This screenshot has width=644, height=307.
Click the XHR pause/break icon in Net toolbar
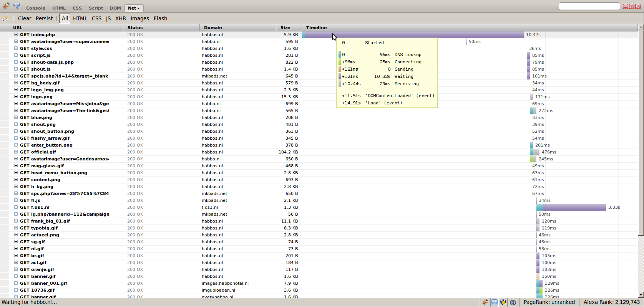pos(5,18)
